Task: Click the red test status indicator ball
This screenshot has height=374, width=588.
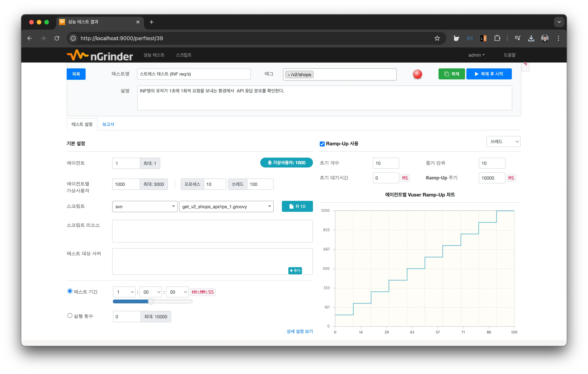Action: coord(417,74)
